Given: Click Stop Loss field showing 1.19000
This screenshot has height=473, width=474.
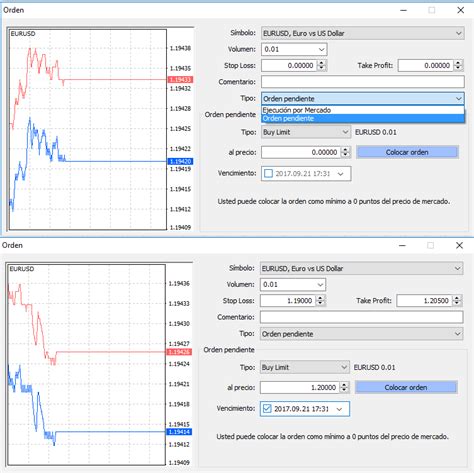Looking at the screenshot, I should 288,301.
